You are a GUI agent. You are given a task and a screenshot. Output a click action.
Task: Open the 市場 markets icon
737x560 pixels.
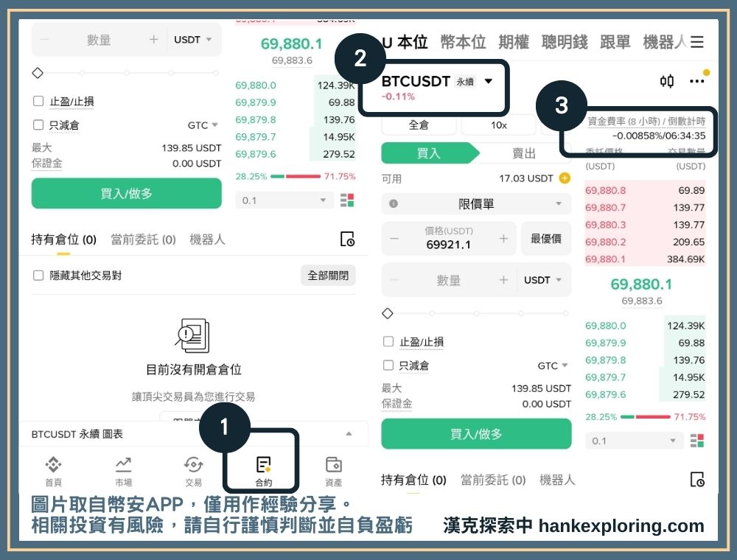click(x=122, y=468)
